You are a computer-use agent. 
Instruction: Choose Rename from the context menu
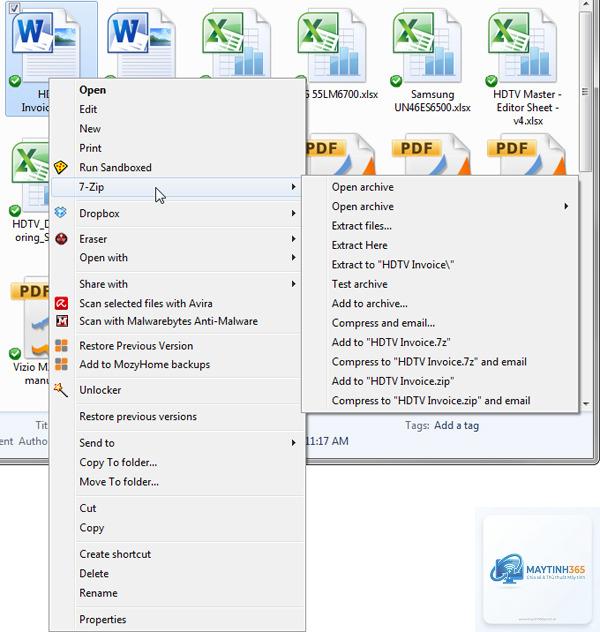[176, 592]
